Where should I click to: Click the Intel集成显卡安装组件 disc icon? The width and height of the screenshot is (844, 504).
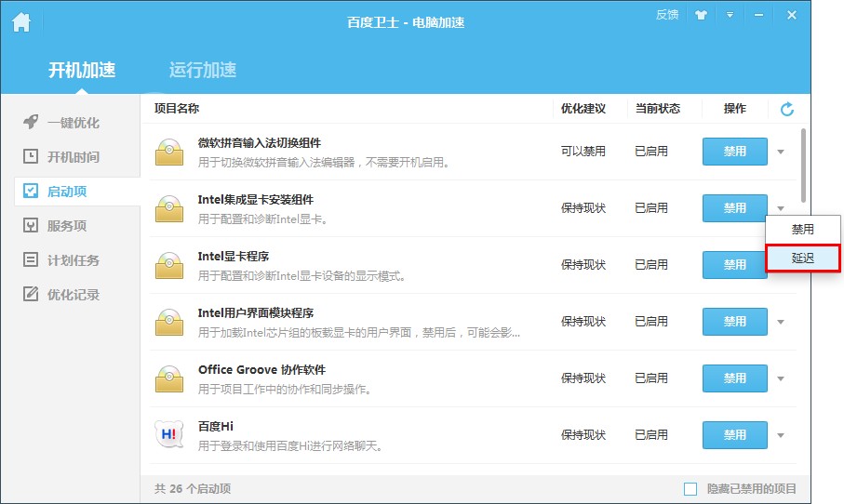coord(169,208)
